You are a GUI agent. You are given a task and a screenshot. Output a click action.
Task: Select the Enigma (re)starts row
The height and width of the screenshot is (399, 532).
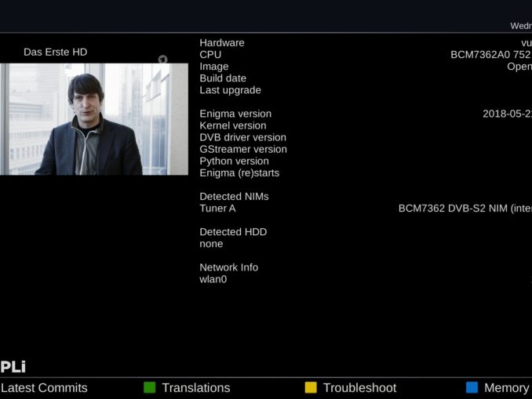point(239,173)
